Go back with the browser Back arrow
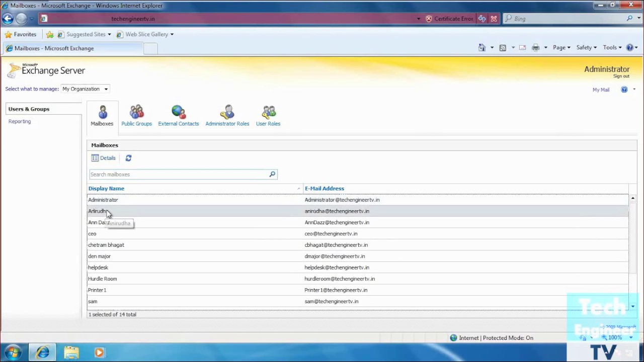This screenshot has width=644, height=362. 8,19
